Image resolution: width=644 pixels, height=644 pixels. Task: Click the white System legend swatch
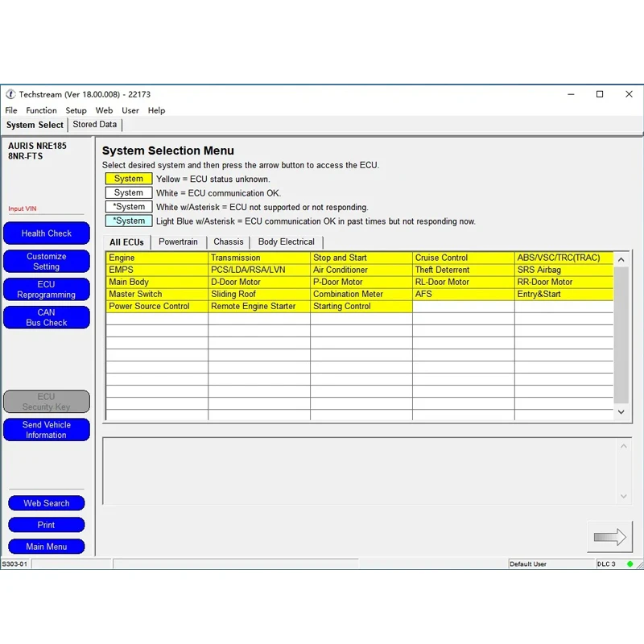coord(129,193)
